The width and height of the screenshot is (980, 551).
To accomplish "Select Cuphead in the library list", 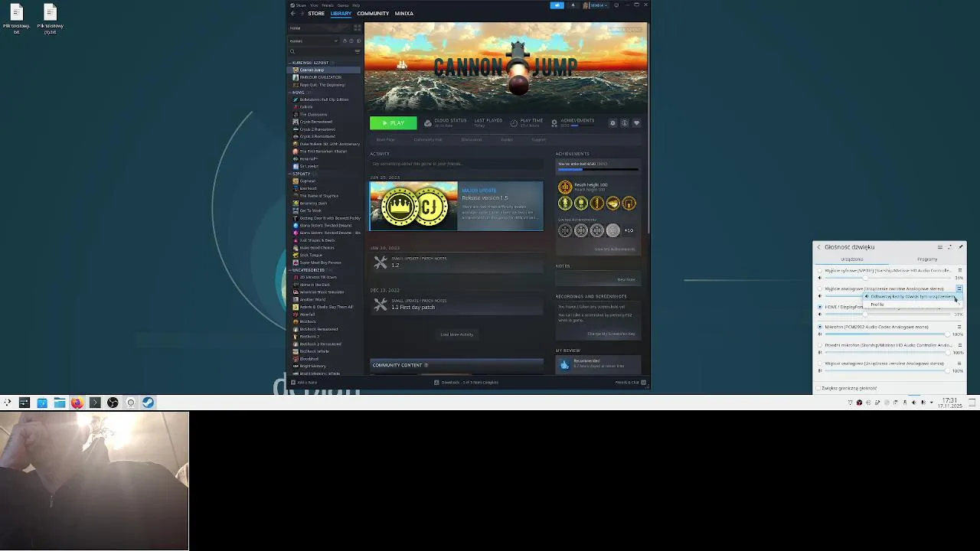I will tap(307, 181).
